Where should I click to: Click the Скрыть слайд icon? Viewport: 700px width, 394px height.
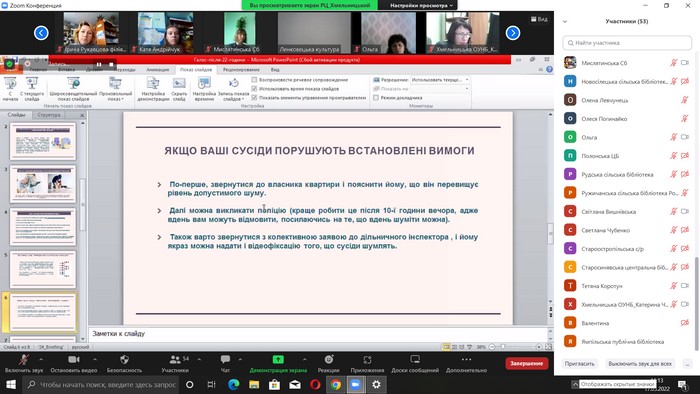179,84
